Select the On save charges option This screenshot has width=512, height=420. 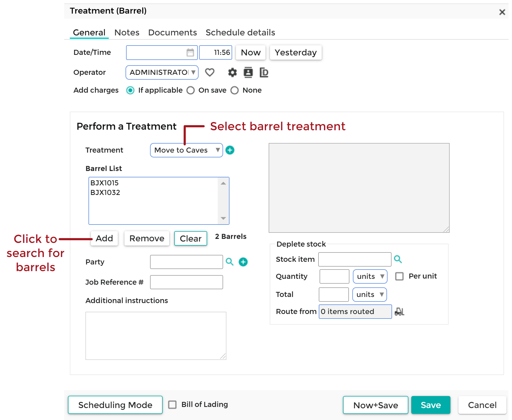click(x=191, y=90)
